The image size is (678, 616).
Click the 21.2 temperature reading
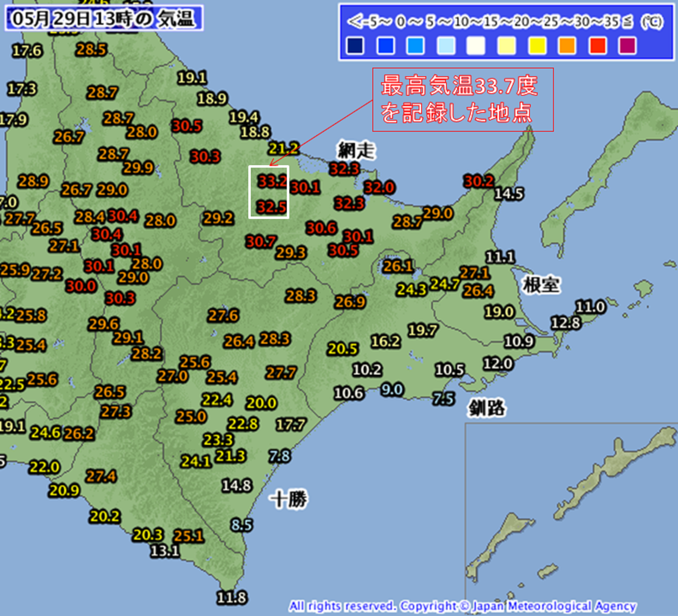(x=283, y=148)
